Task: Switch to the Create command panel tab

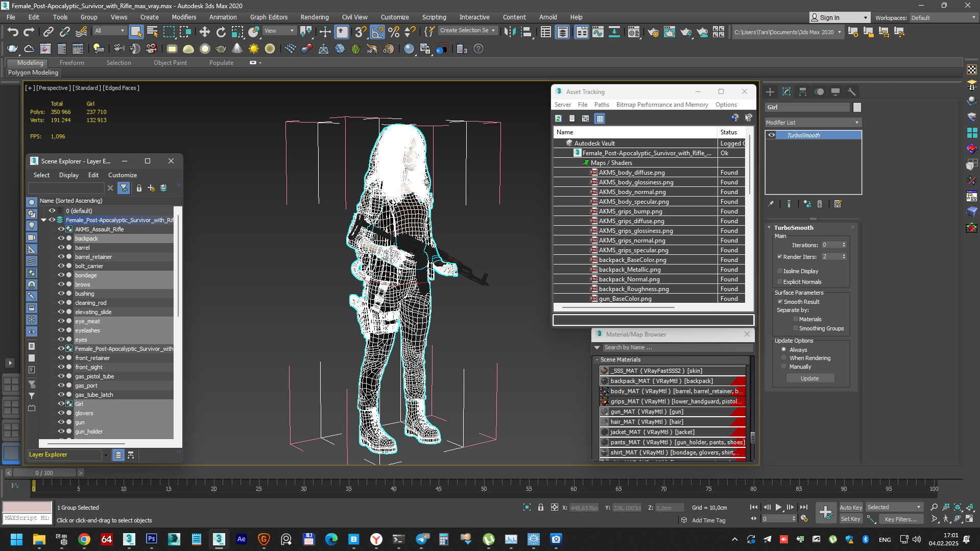Action: [x=770, y=92]
